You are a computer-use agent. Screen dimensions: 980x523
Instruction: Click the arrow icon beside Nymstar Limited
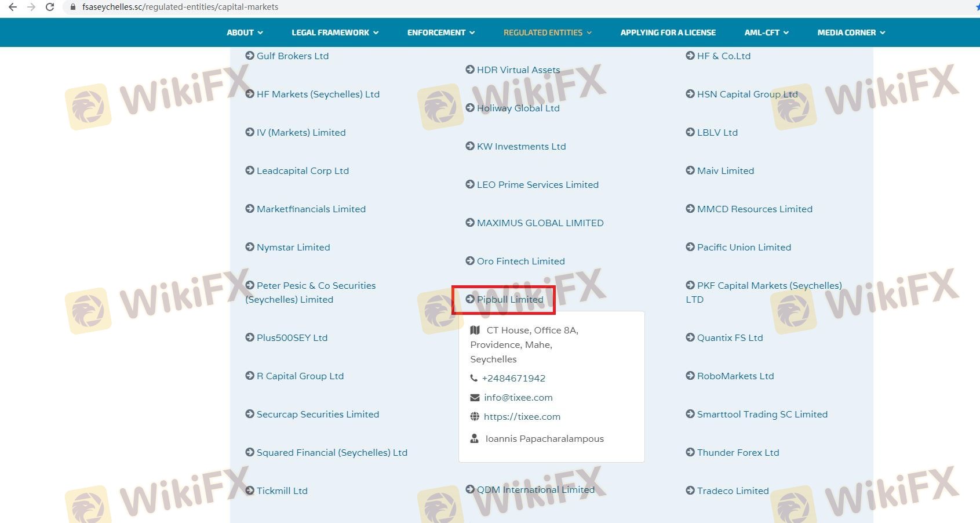coord(250,247)
